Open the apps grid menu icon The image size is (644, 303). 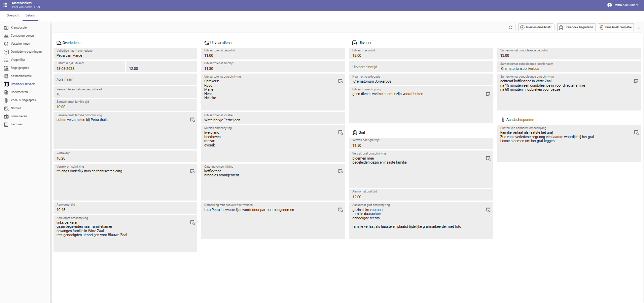pos(5,5)
